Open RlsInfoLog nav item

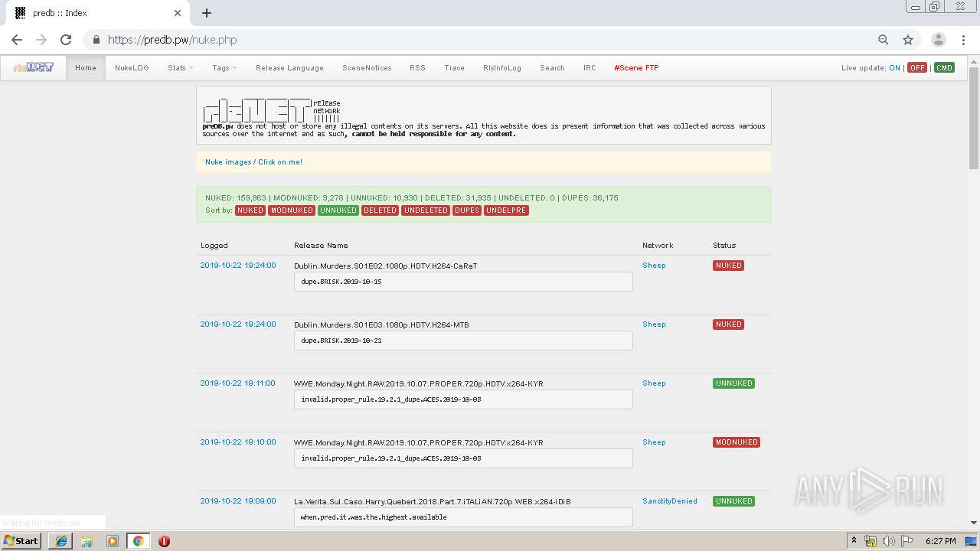click(502, 68)
